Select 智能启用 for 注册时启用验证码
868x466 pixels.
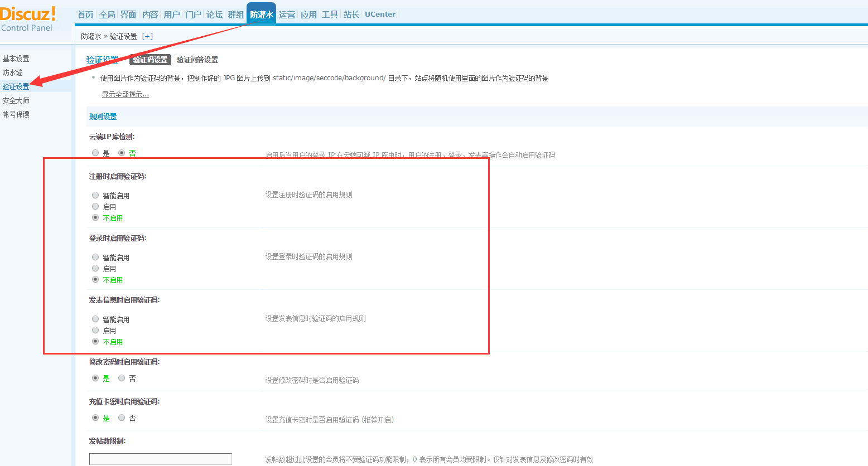point(95,195)
